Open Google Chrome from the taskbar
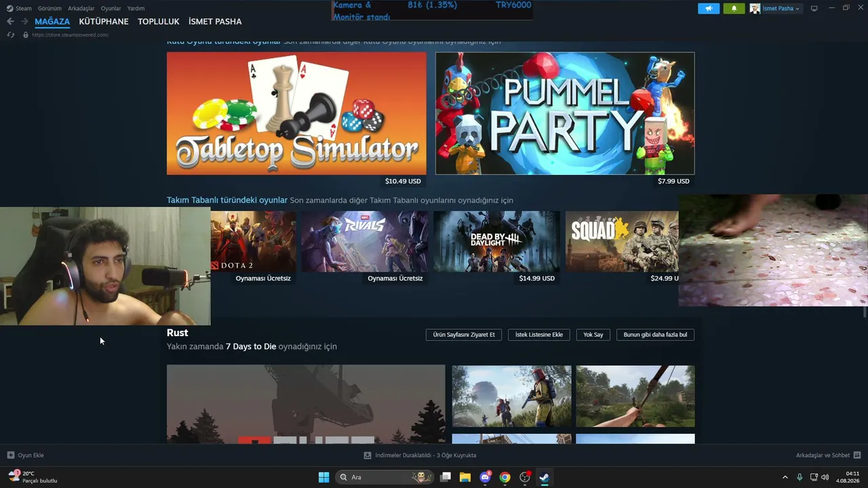This screenshot has height=488, width=868. pos(505,477)
